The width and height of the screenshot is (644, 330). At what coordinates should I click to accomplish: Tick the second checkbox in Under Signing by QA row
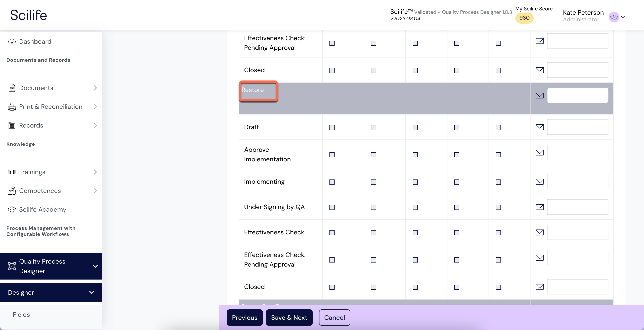point(373,207)
